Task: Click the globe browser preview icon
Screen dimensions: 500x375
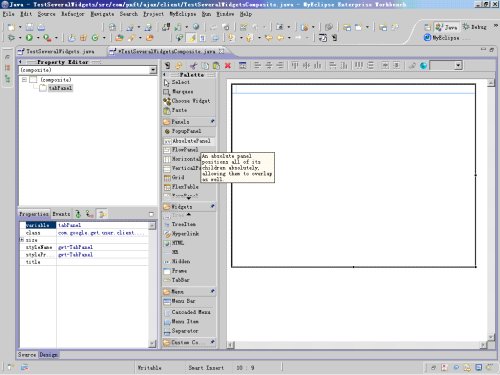Action: pos(423,65)
